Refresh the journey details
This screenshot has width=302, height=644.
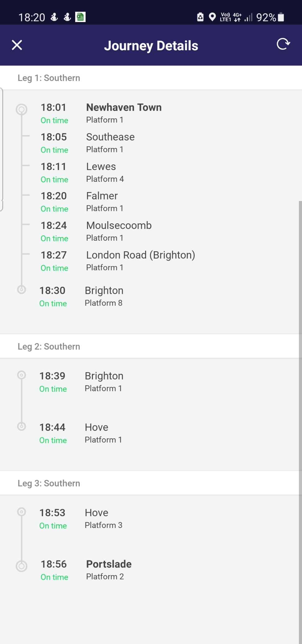pos(283,44)
